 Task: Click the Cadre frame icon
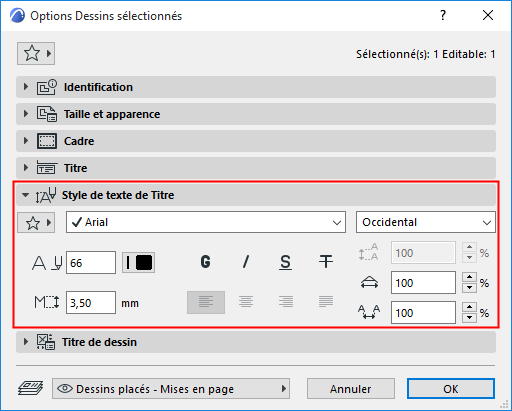click(47, 141)
